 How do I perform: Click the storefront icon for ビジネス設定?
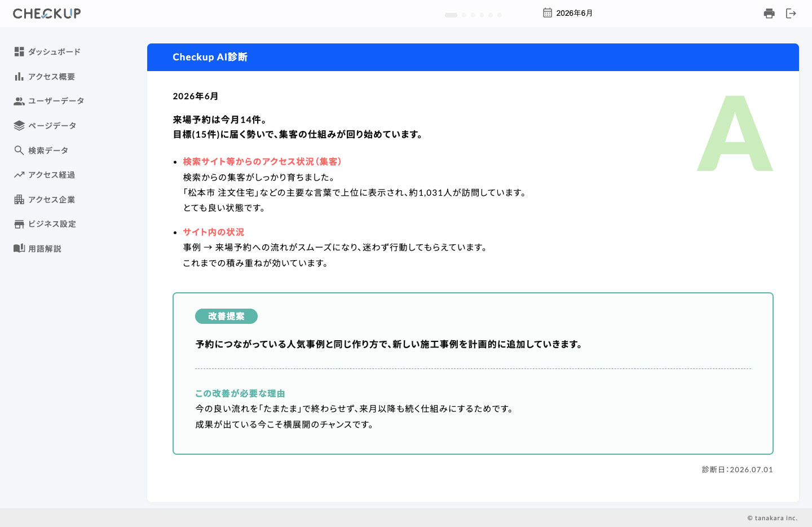tap(19, 224)
